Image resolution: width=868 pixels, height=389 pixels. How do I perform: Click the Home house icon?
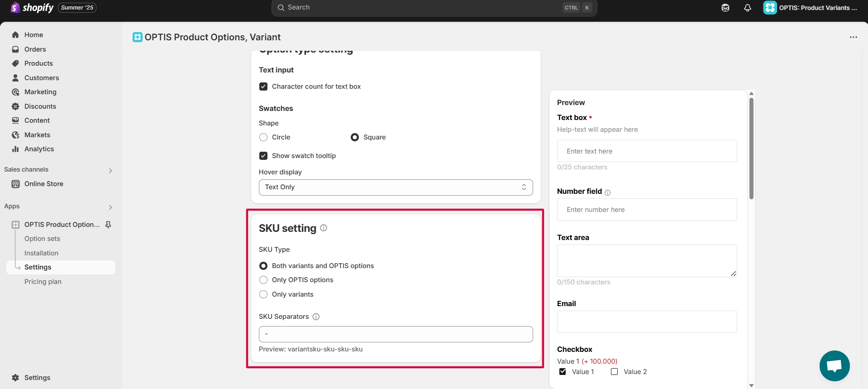coord(15,35)
